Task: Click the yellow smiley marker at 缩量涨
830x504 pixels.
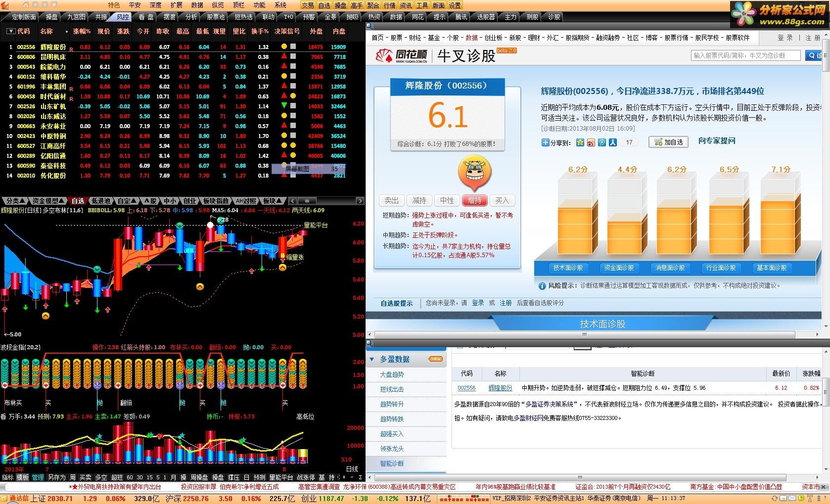Action: pos(282,267)
